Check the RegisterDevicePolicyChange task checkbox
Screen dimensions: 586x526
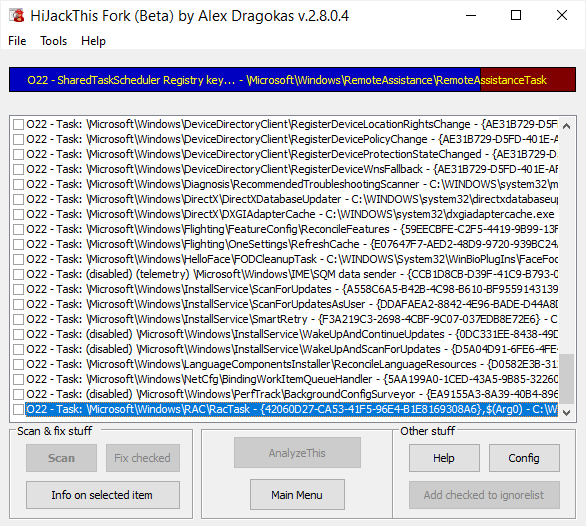[x=18, y=139]
